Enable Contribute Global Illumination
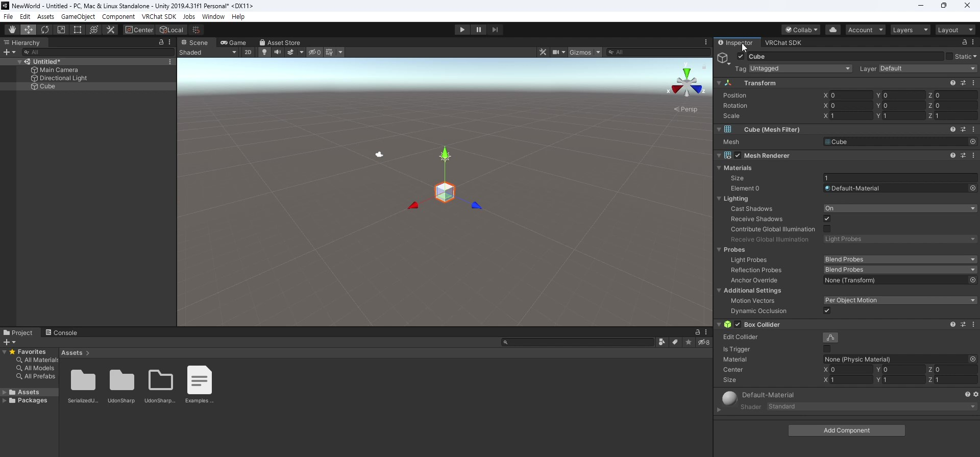The height and width of the screenshot is (457, 980). [x=827, y=229]
